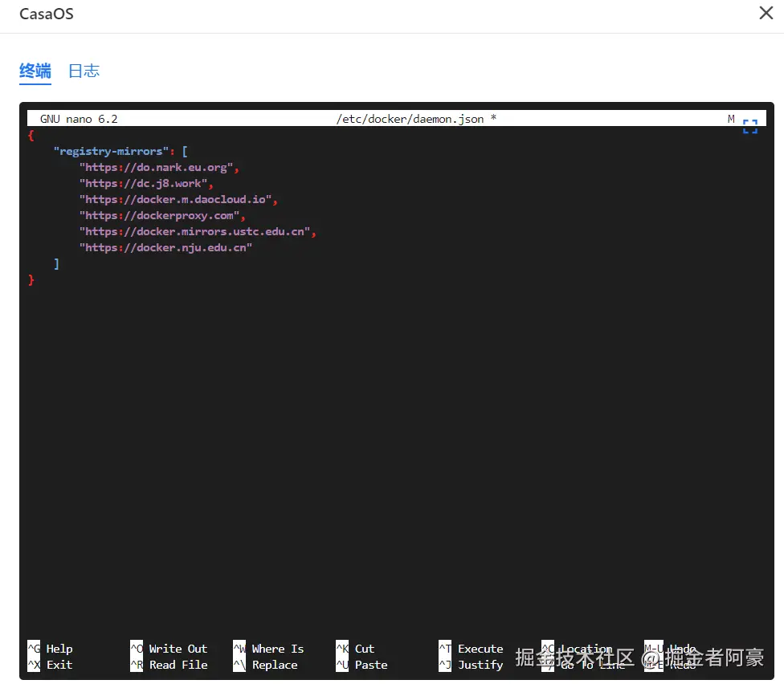Click the docker.m.daocloud.io mirror line
The width and height of the screenshot is (784, 688).
pos(178,199)
